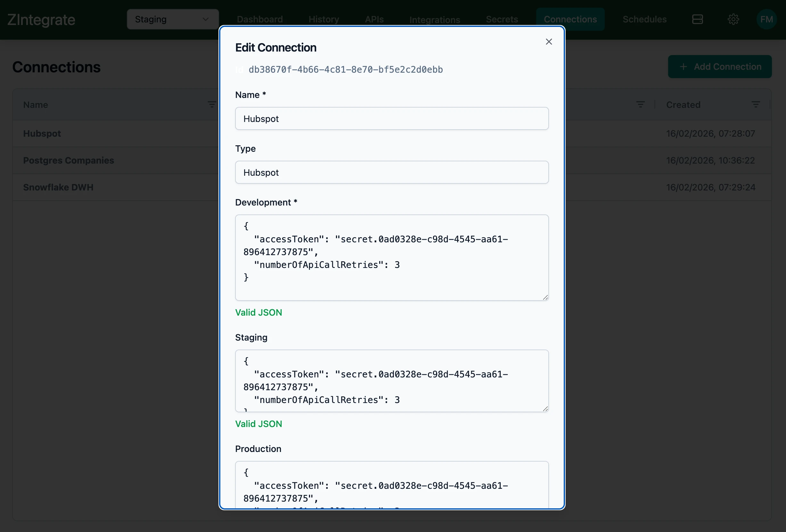Close the Edit Connection dialog
Viewport: 786px width, 532px height.
pos(549,42)
